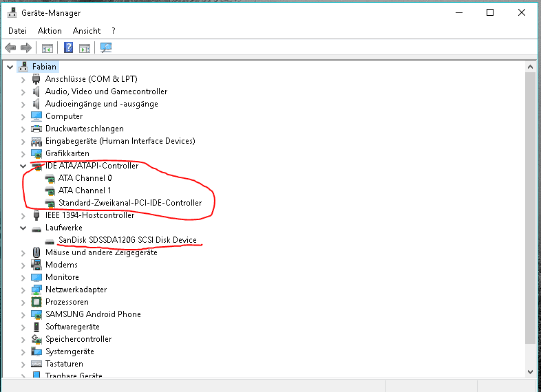Click the Systemgeräte icon
Image resolution: width=541 pixels, height=392 pixels.
36,351
